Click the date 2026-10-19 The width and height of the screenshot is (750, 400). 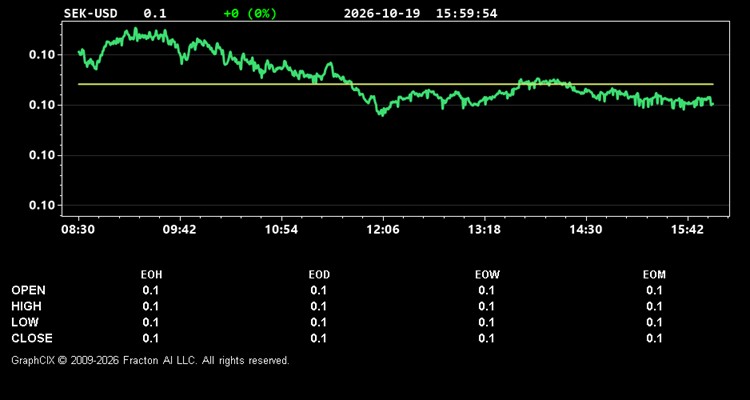[x=382, y=13]
